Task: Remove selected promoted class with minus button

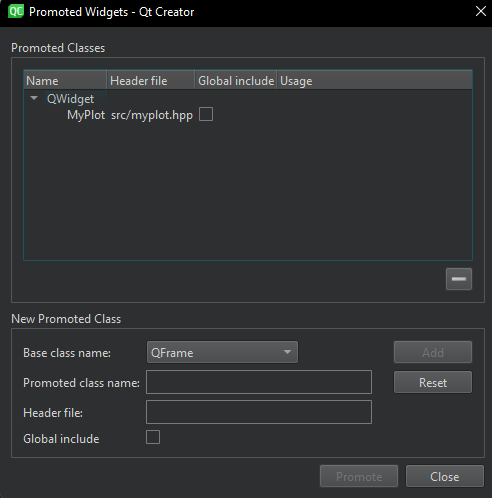Action: 459,279
